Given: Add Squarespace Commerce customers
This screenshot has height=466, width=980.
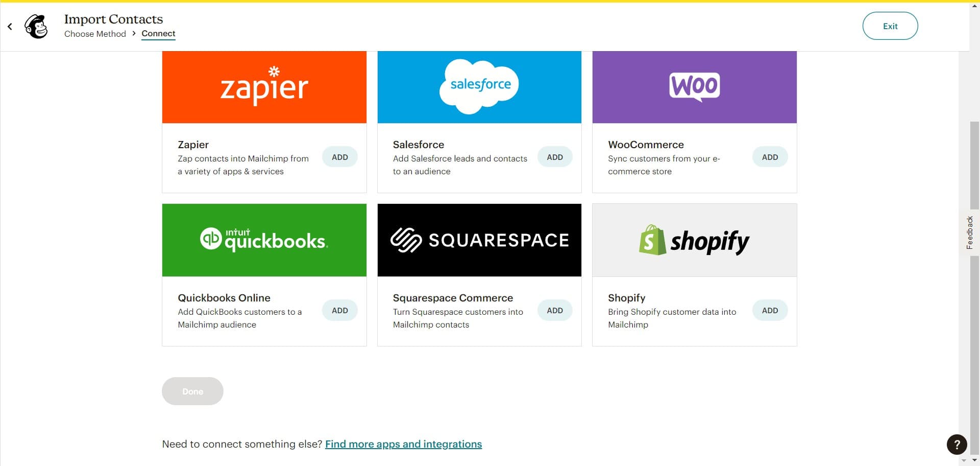Looking at the screenshot, I should coord(555,310).
